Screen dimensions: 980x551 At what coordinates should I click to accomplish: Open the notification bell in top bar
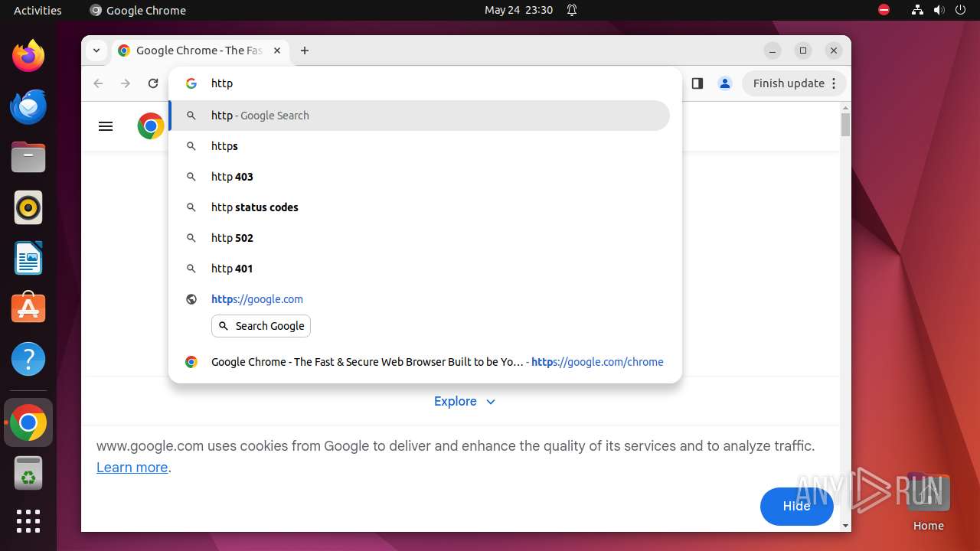[572, 10]
